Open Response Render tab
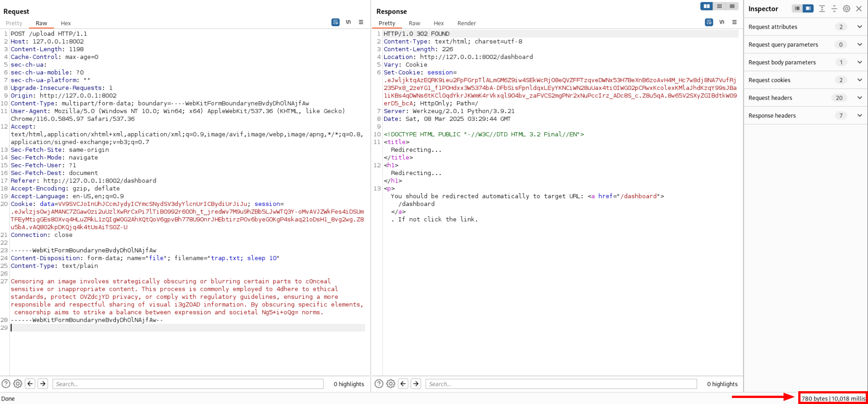Screen dimensions: 868x404 [x=466, y=23]
